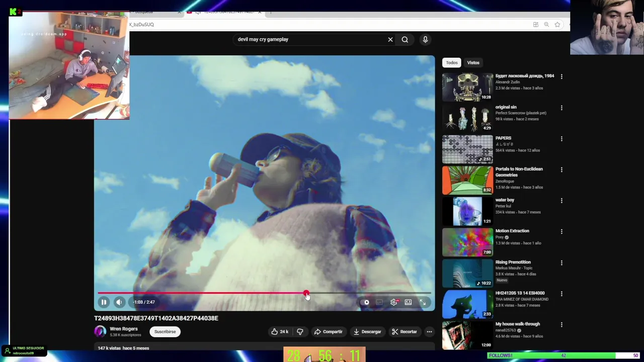The height and width of the screenshot is (362, 644).
Task: Open the 'water boy' video title
Action: tap(505, 200)
